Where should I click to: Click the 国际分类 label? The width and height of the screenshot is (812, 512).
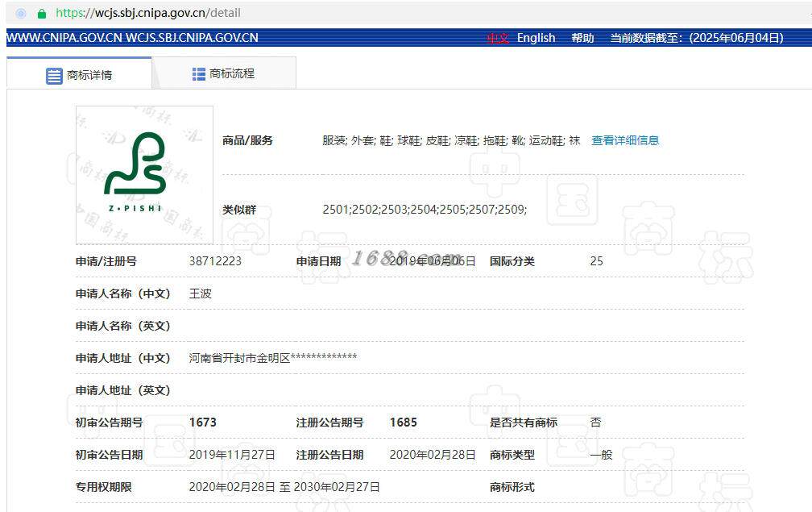[512, 261]
